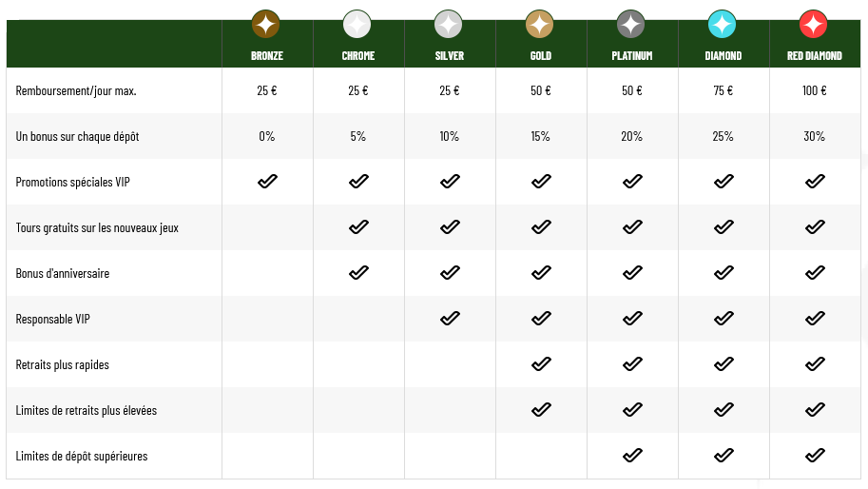Click the cyan Diamond star badge
The height and width of the screenshot is (489, 868).
722,25
